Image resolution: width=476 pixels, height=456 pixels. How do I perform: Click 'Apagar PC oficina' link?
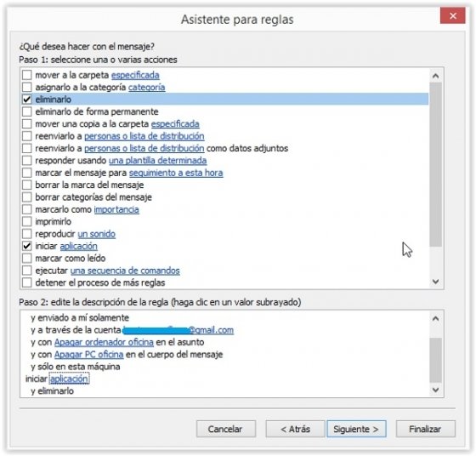(88, 354)
